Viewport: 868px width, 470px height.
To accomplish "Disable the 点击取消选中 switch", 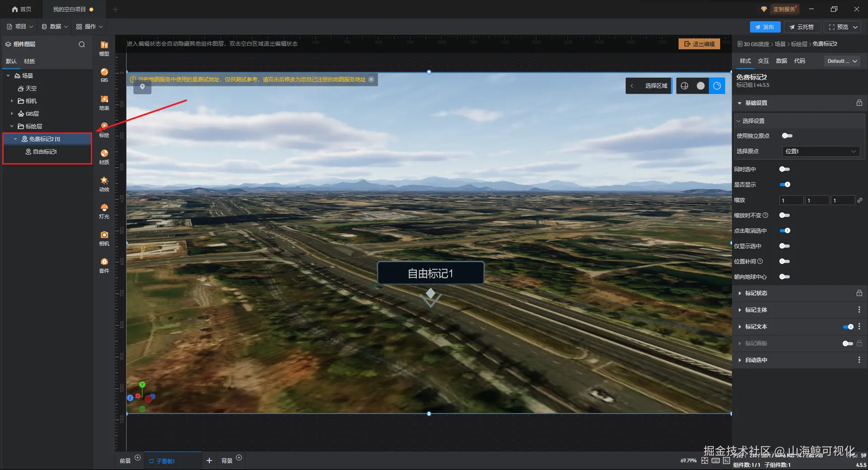I will (x=785, y=231).
